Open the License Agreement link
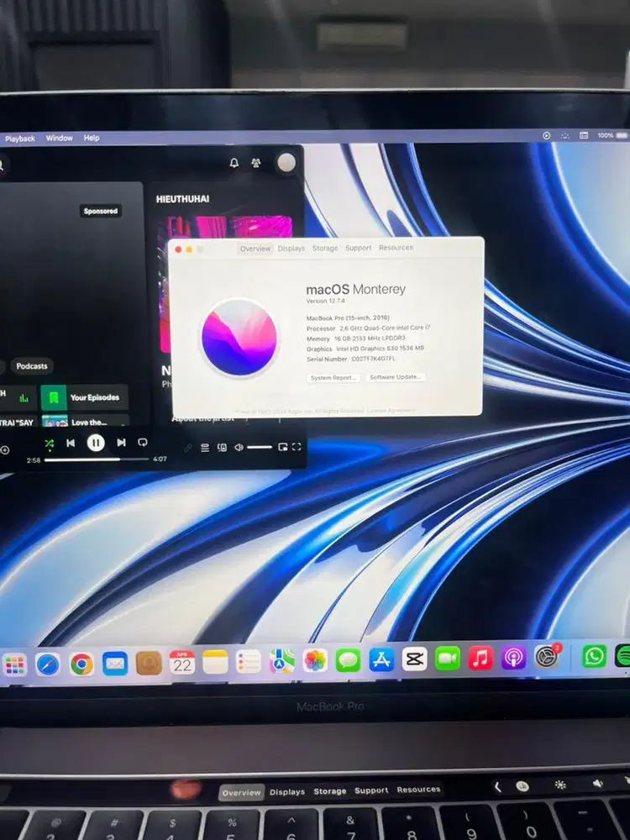 pos(391,411)
